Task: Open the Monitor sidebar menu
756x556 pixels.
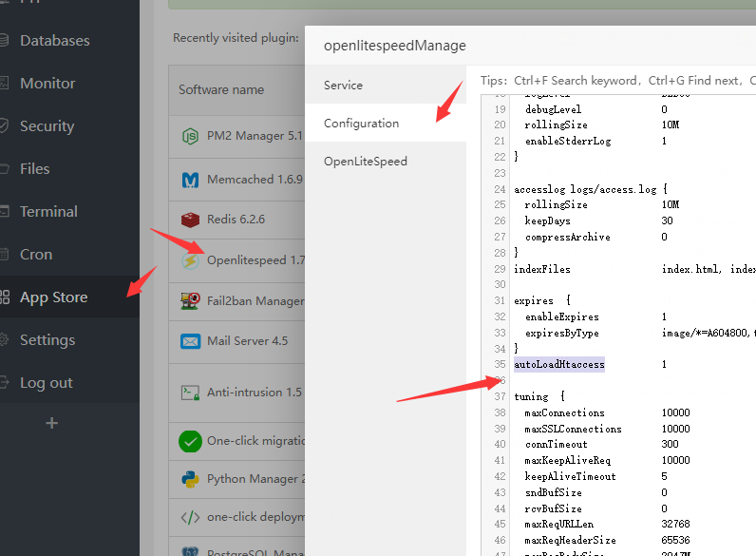Action: [x=47, y=84]
